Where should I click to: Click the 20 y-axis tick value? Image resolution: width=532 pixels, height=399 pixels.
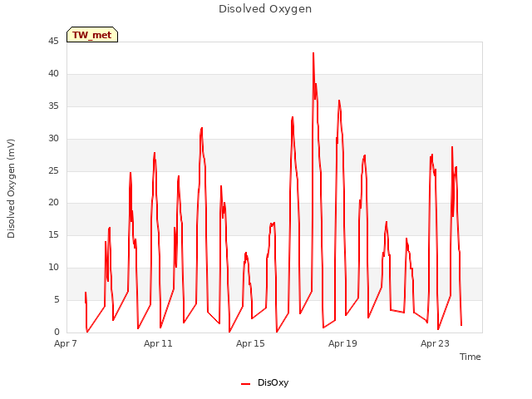tap(53, 203)
